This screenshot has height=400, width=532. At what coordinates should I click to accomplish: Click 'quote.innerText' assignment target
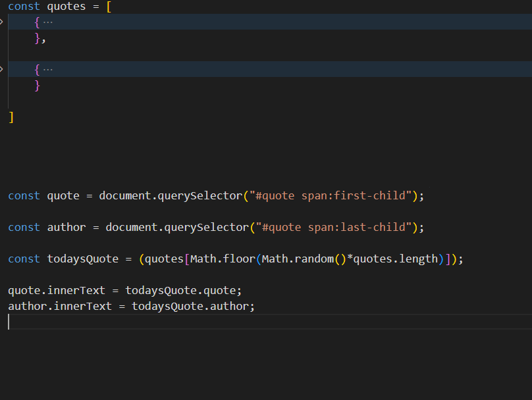(x=57, y=291)
